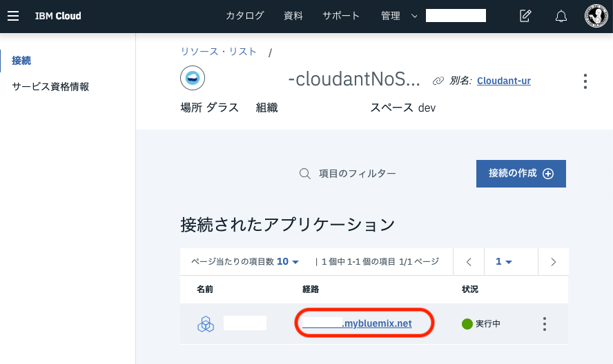Sort by 状況 column header
Viewport: 613px width, 364px height.
click(470, 290)
